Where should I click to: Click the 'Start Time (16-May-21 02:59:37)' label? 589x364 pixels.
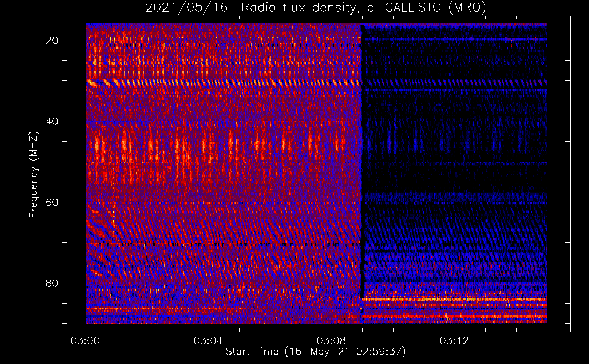[x=316, y=352]
